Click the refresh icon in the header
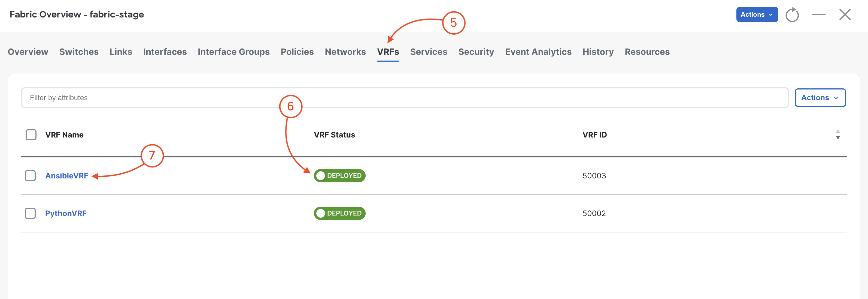The width and height of the screenshot is (868, 299). [x=792, y=15]
